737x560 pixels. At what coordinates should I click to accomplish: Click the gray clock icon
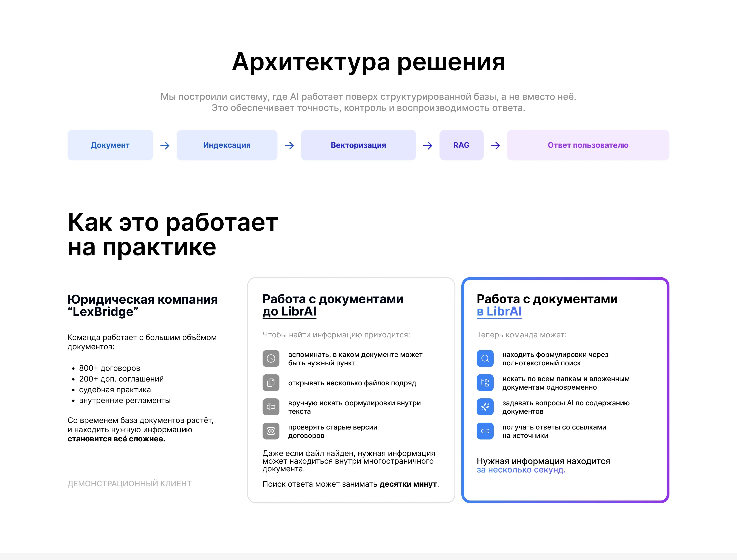pyautogui.click(x=271, y=358)
